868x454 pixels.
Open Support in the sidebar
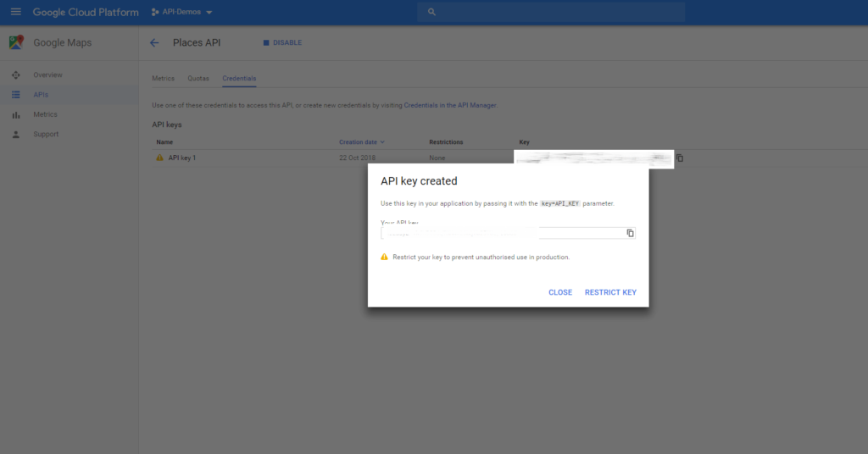pyautogui.click(x=46, y=135)
